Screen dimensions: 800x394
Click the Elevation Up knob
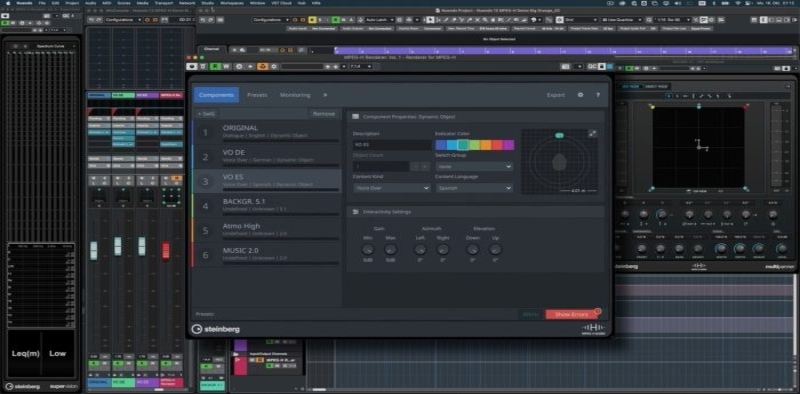click(495, 250)
